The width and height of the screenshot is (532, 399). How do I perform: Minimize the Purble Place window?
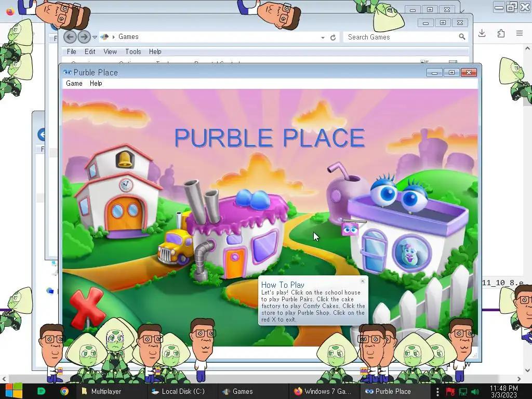tap(434, 72)
